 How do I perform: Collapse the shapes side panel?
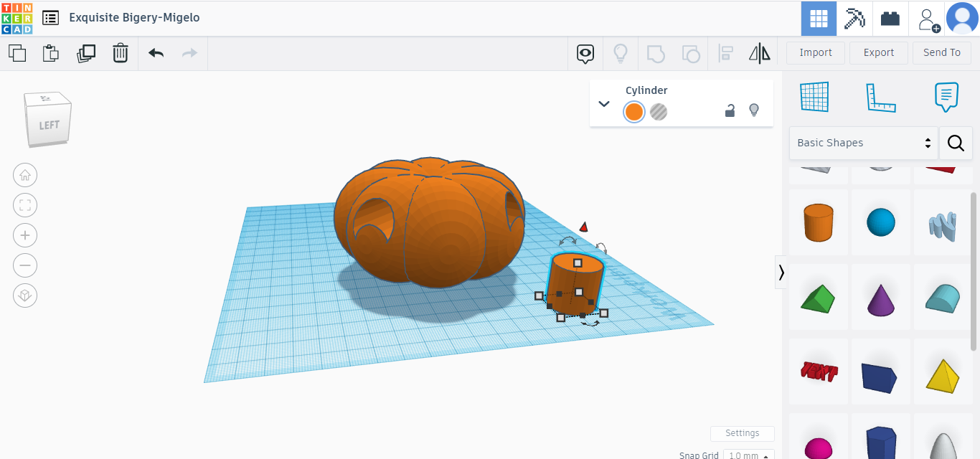(781, 273)
